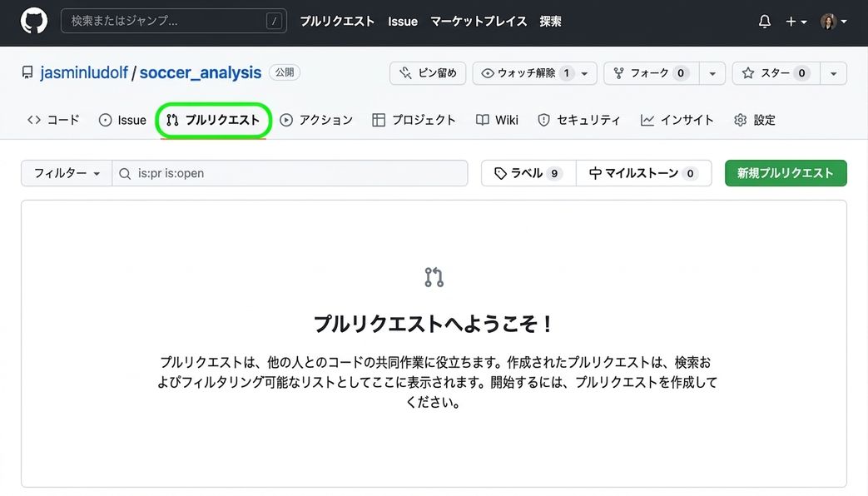Viewport: 868px width, 496px height.
Task: Open the フィルター dropdown
Action: tap(67, 173)
